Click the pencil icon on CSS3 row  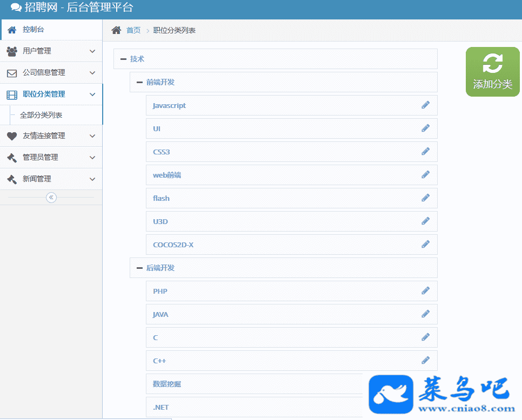[x=425, y=152]
